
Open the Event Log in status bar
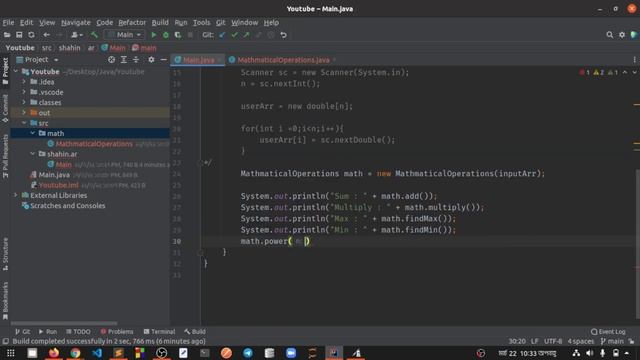click(x=608, y=331)
